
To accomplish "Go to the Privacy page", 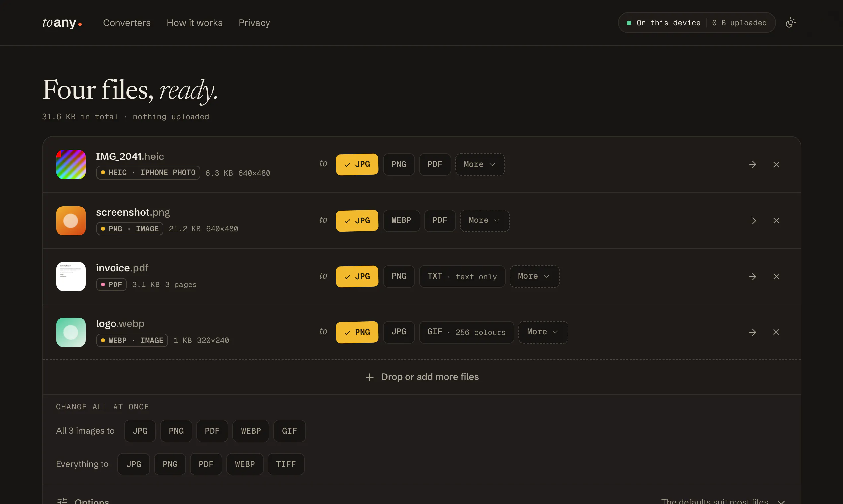I will coord(254,23).
